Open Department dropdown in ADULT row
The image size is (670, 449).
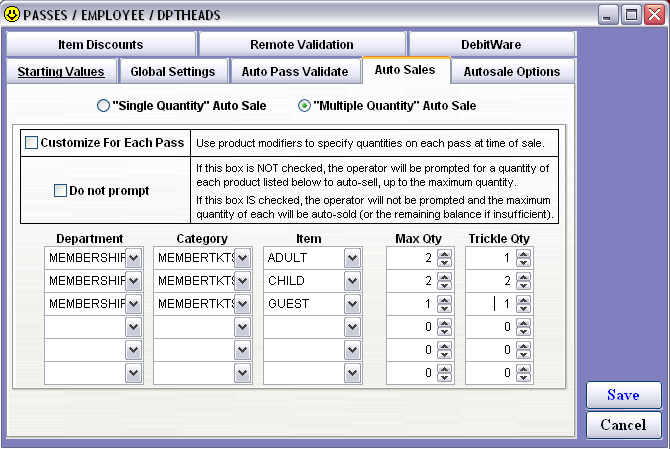pyautogui.click(x=134, y=258)
